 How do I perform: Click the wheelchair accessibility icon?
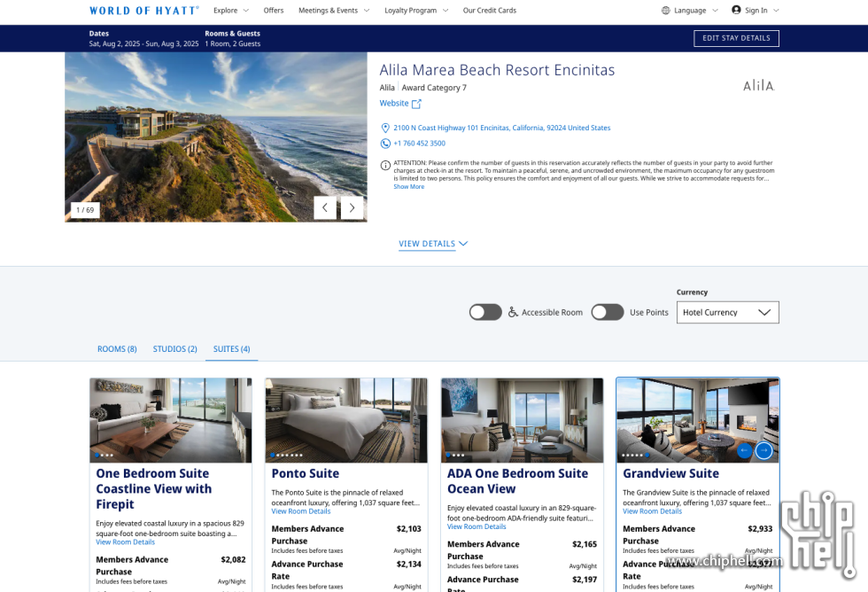coord(513,312)
